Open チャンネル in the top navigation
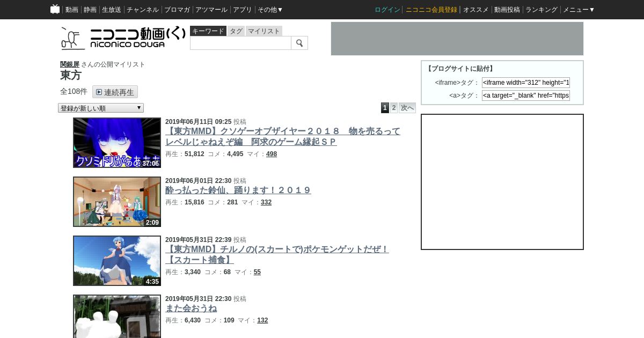This screenshot has width=644, height=338. point(143,10)
